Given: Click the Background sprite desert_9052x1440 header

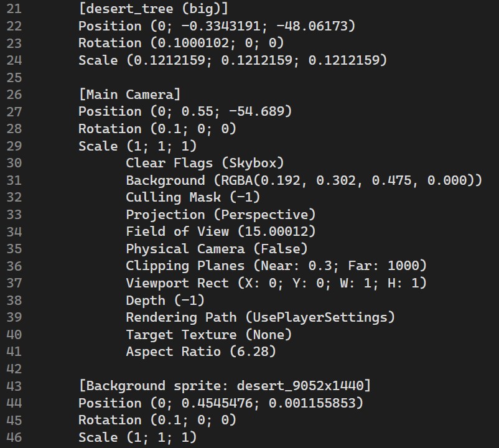Looking at the screenshot, I should pos(225,386).
